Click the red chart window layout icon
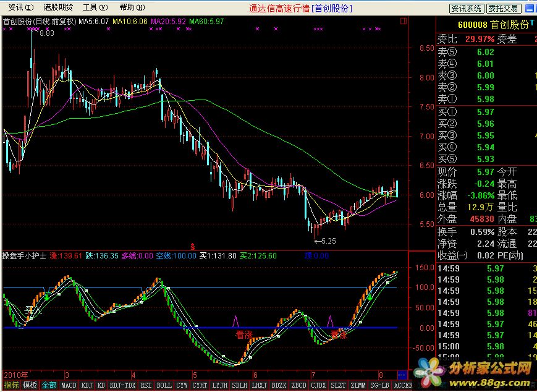 click(x=404, y=21)
